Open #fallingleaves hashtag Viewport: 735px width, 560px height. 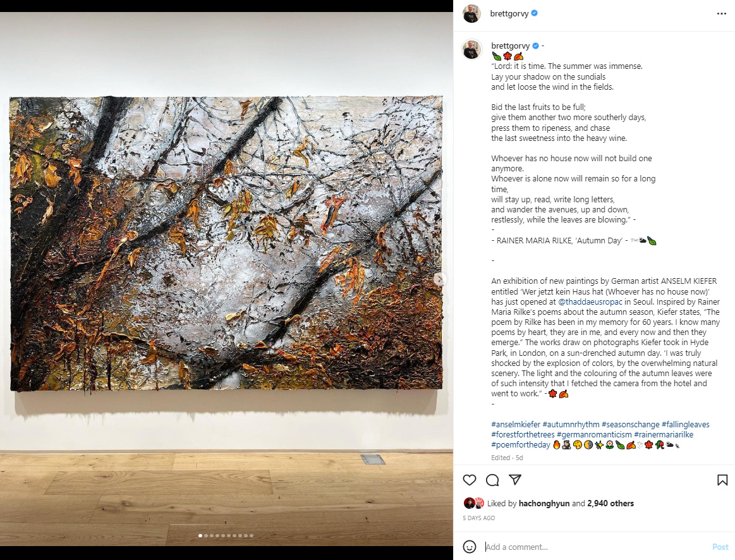click(685, 424)
